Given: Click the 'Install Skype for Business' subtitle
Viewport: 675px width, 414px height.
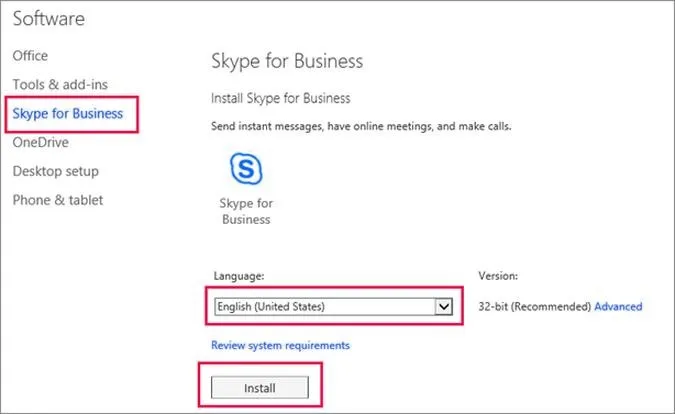Looking at the screenshot, I should click(281, 99).
